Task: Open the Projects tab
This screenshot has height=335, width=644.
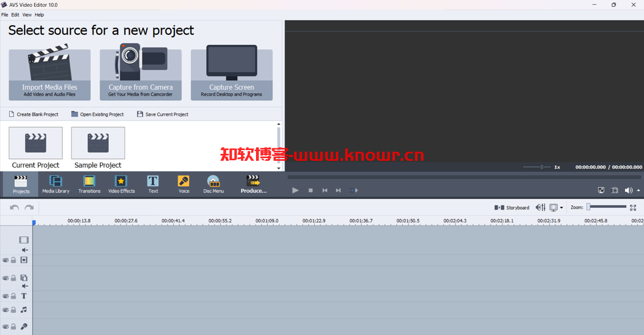Action: (21, 184)
